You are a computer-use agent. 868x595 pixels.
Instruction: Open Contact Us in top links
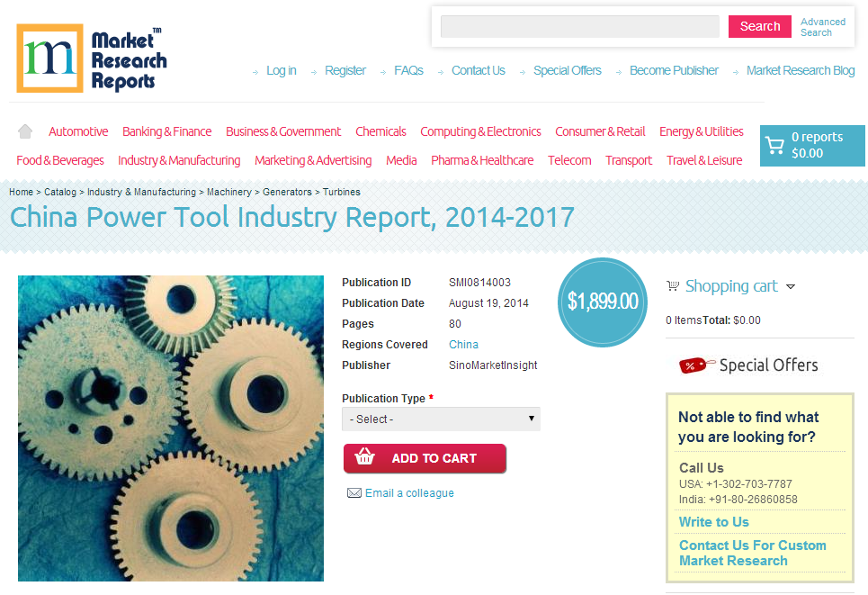(479, 70)
